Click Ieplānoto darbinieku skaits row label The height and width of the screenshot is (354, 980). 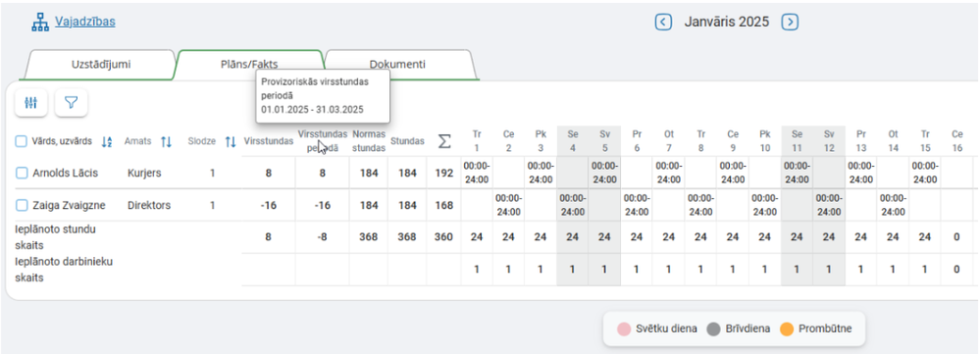[64, 270]
